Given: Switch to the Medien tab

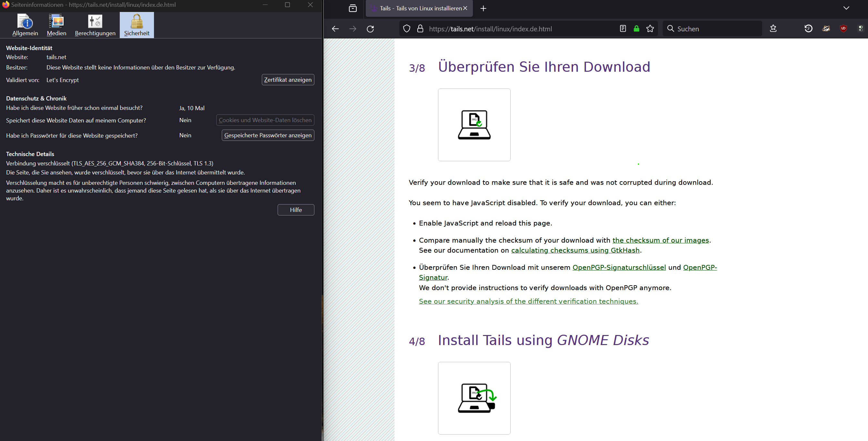Looking at the screenshot, I should (x=56, y=25).
